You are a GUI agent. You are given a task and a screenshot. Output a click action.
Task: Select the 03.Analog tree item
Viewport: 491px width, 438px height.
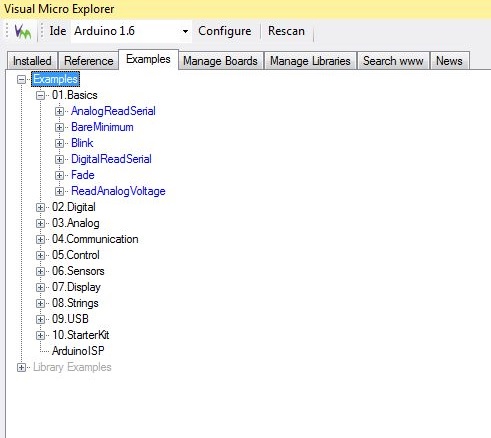click(x=76, y=223)
